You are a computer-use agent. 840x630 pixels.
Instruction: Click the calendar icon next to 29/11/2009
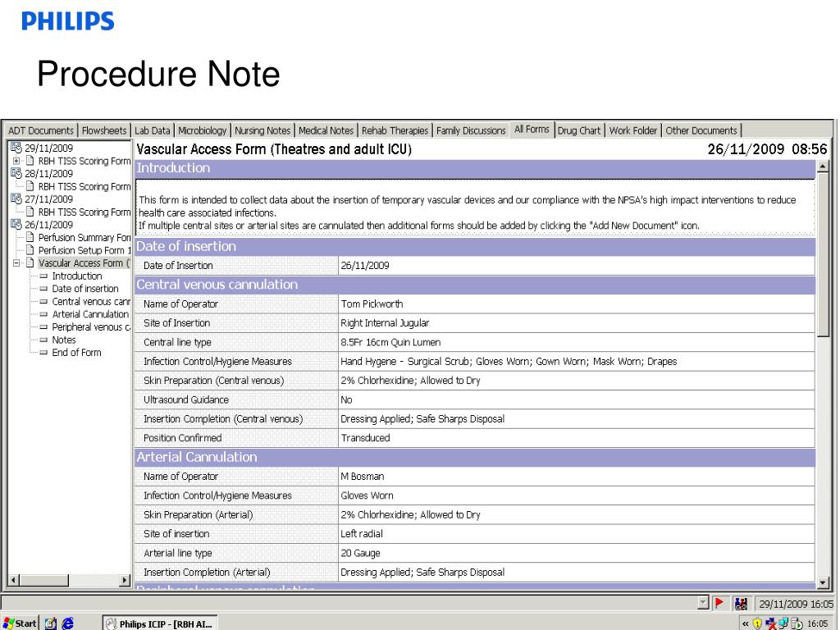[16, 148]
